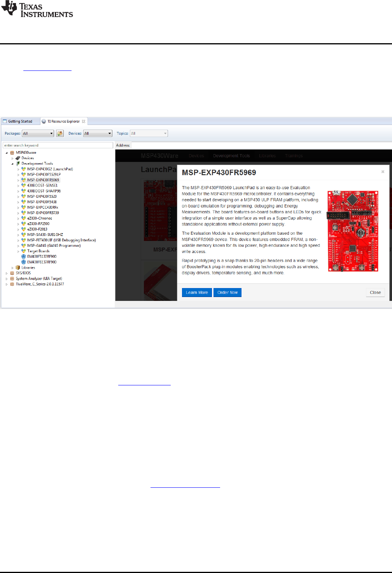Image resolution: width=392 pixels, height=573 pixels.
Task: Click the blue icon beside EM430F6137RF900
Action: pyautogui.click(x=24, y=262)
